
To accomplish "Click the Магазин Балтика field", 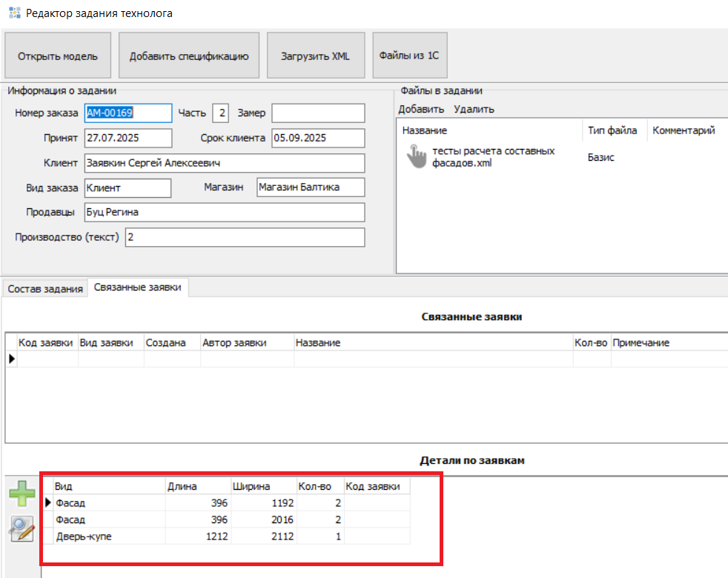I will (x=310, y=187).
